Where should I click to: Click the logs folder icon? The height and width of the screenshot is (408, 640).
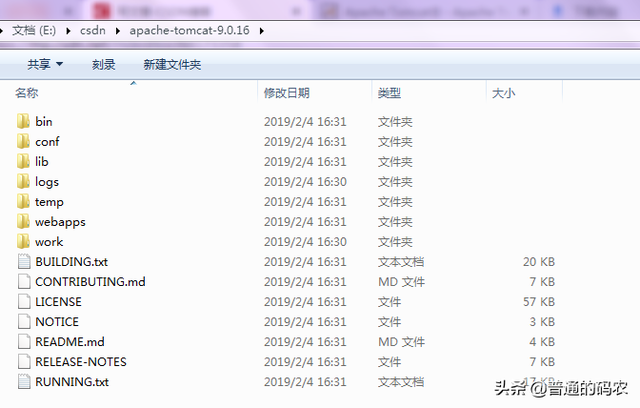click(23, 181)
